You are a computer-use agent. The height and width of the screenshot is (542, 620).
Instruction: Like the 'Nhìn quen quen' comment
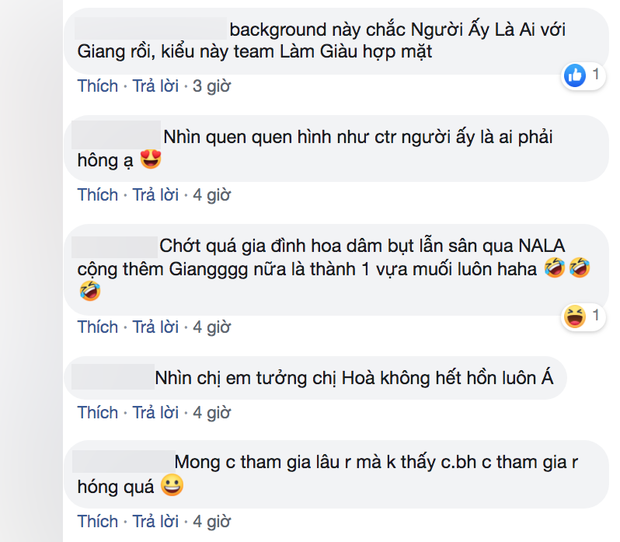coord(98,195)
